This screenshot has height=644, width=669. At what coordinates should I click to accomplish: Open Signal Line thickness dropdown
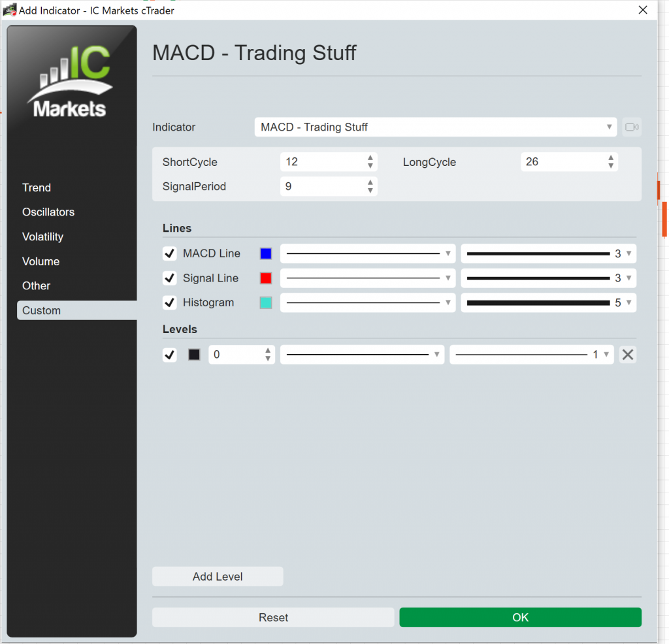[x=548, y=278]
